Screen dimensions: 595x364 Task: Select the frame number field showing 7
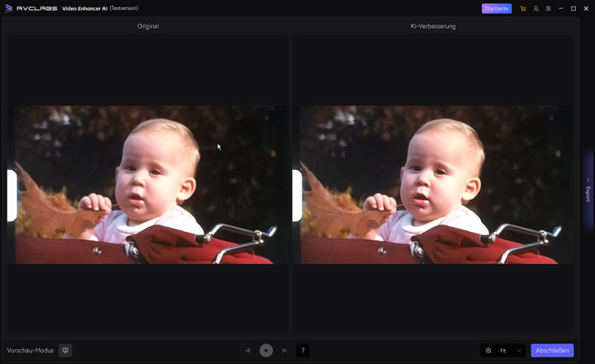pyautogui.click(x=302, y=350)
